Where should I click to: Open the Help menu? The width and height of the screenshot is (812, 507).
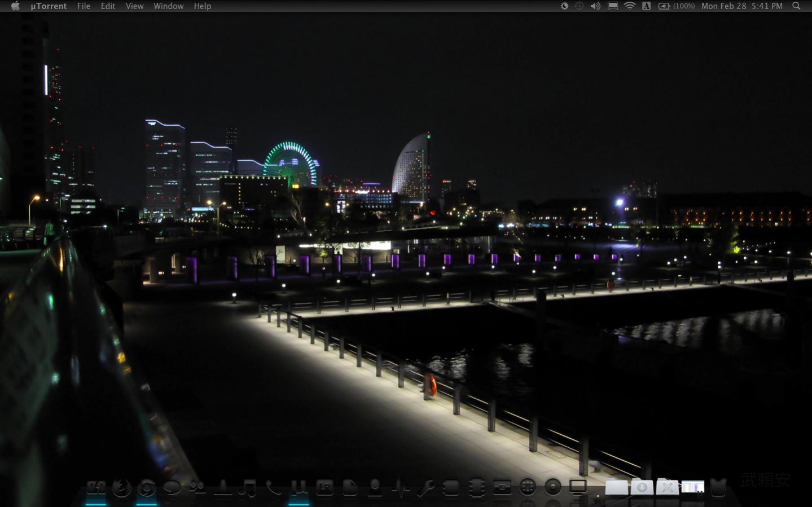[202, 6]
